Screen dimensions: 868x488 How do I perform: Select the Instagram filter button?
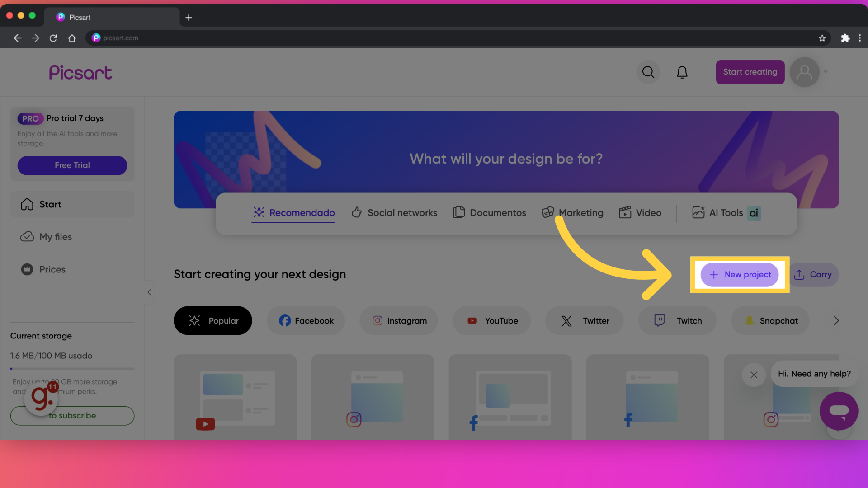coord(398,320)
